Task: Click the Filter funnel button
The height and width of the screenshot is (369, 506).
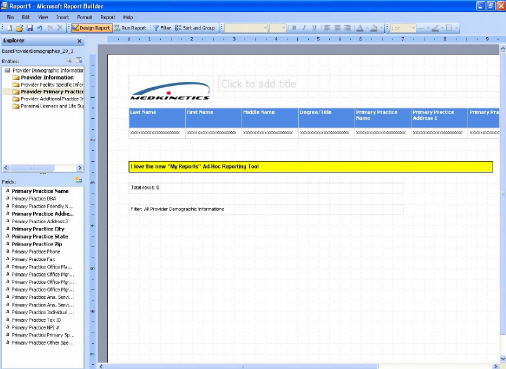Action: coord(162,28)
